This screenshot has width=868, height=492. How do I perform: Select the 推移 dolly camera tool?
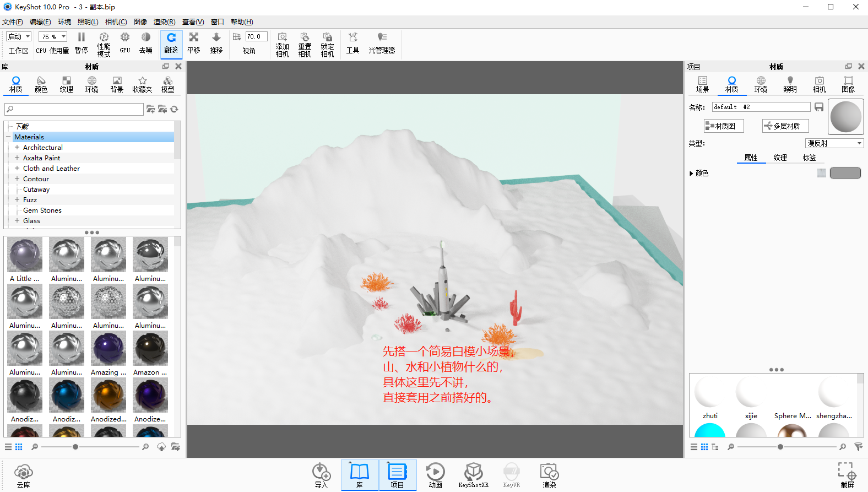216,44
